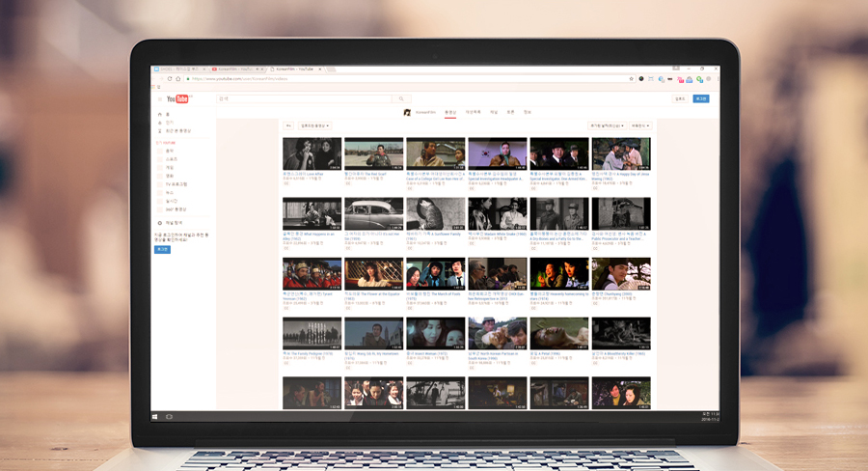Image resolution: width=868 pixels, height=471 pixels.
Task: Click the green extension icon in browser toolbar
Action: click(700, 79)
